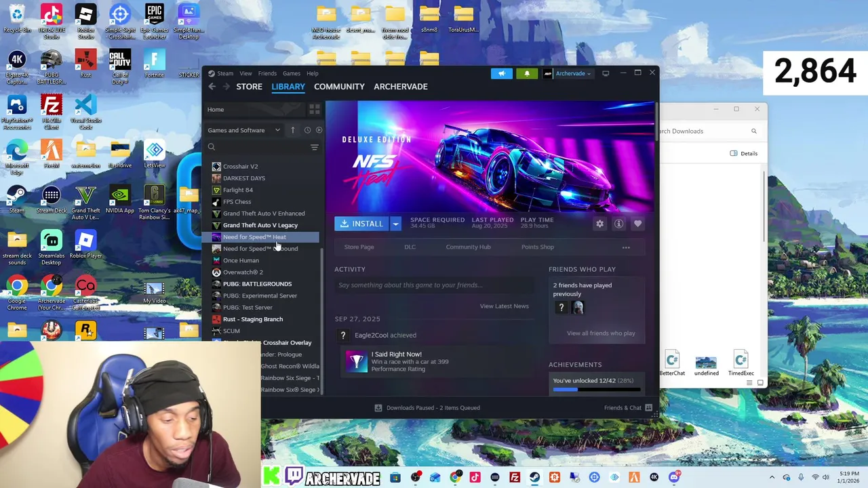Toggle favorite heart for NFS Heat

point(637,224)
